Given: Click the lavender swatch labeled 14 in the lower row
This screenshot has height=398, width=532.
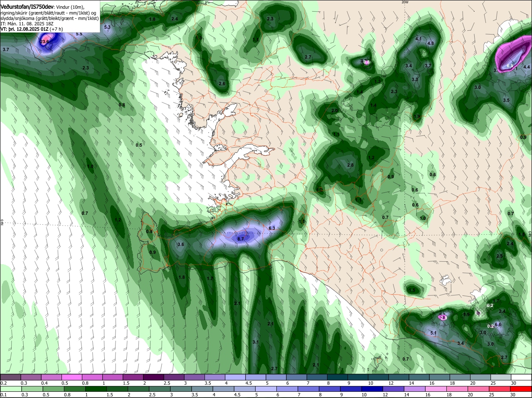Looking at the screenshot, I should pos(415,390).
